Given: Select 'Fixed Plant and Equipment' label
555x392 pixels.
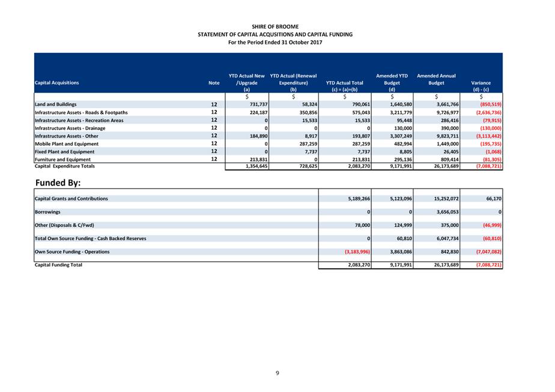Looking at the screenshot, I should point(64,151).
